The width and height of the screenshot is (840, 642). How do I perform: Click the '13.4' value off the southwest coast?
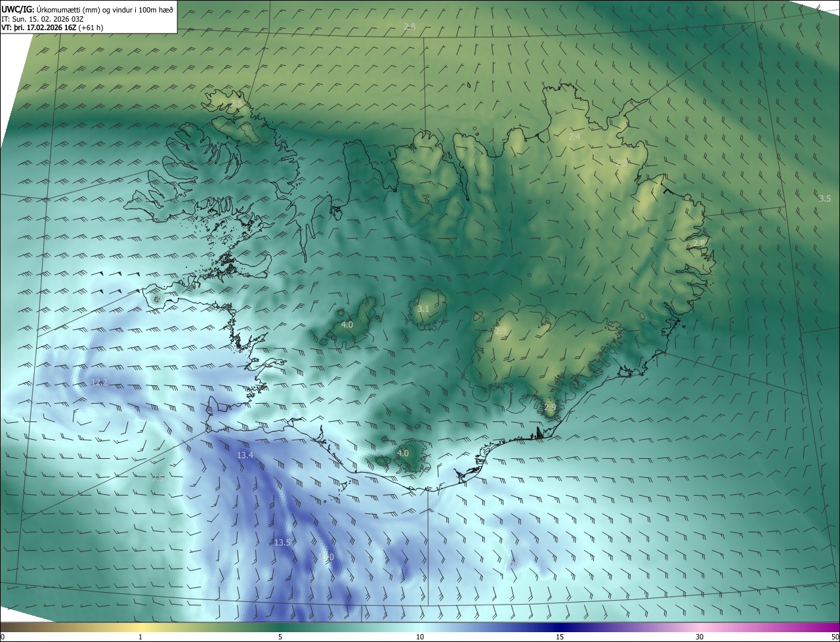click(x=245, y=455)
